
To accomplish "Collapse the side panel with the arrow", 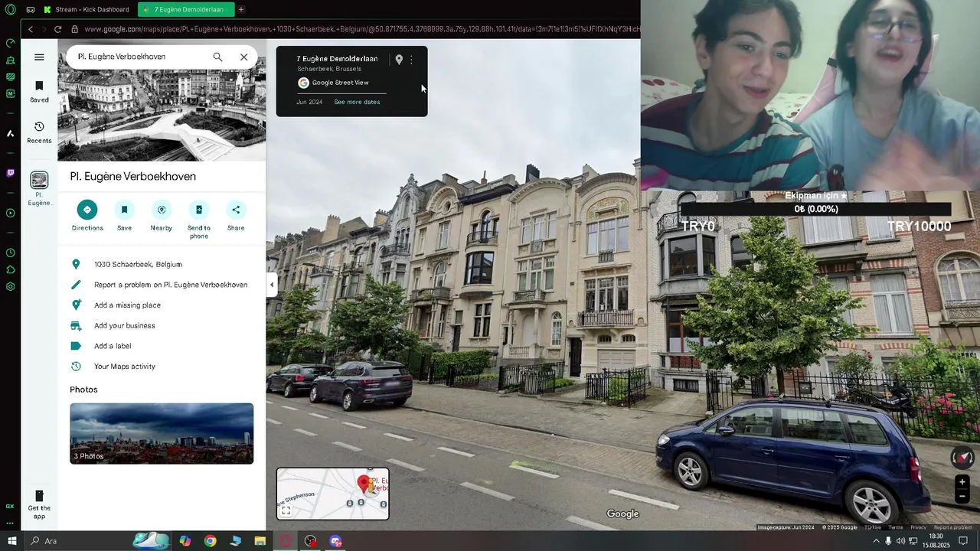I will 271,285.
